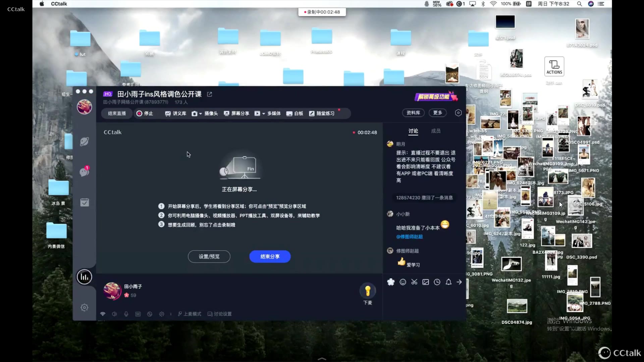Click the 明月 user name in chat

click(x=400, y=144)
